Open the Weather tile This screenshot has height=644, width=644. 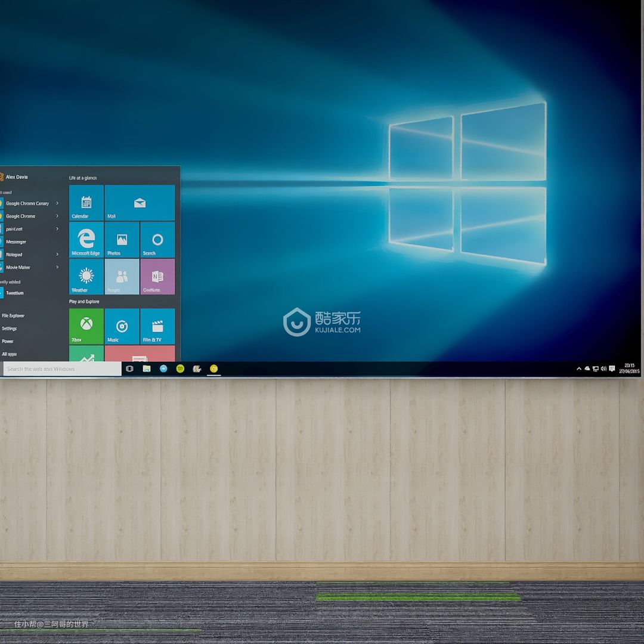tap(86, 277)
